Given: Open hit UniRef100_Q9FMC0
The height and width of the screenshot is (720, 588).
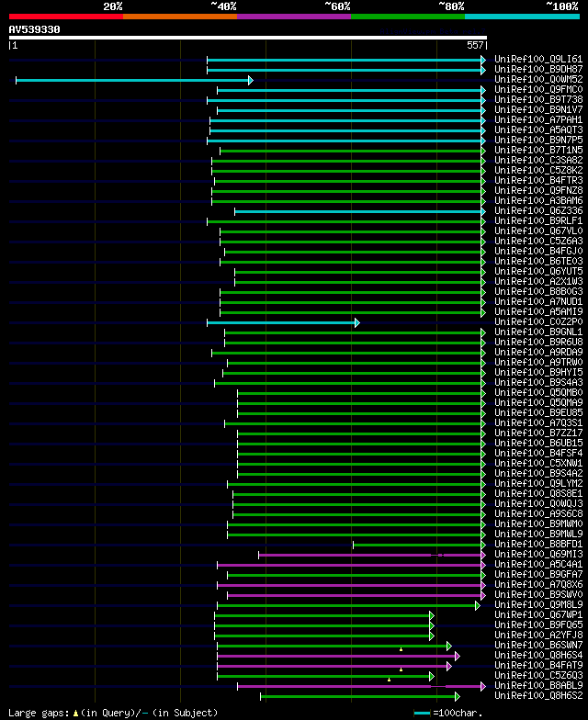Looking at the screenshot, I should [538, 90].
